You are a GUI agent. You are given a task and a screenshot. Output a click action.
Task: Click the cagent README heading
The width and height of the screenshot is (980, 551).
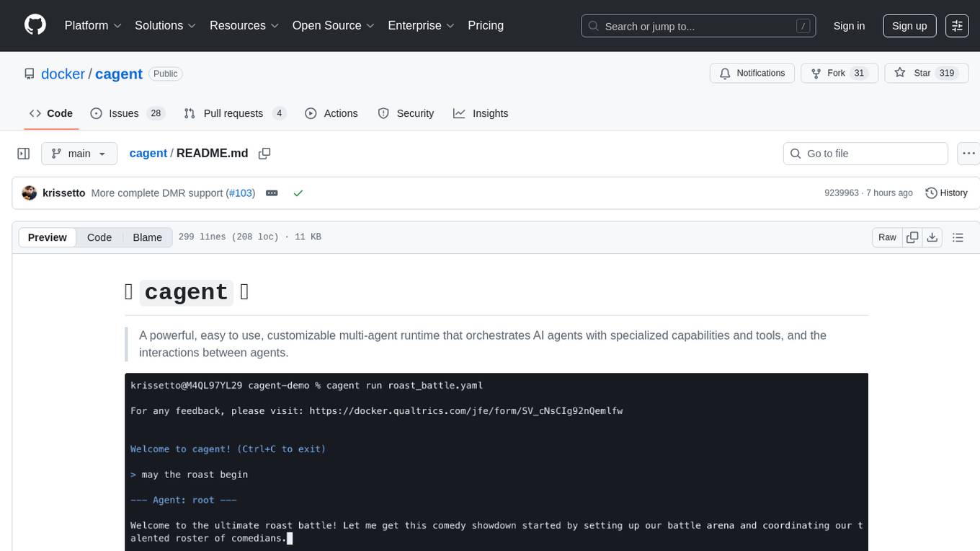click(187, 291)
